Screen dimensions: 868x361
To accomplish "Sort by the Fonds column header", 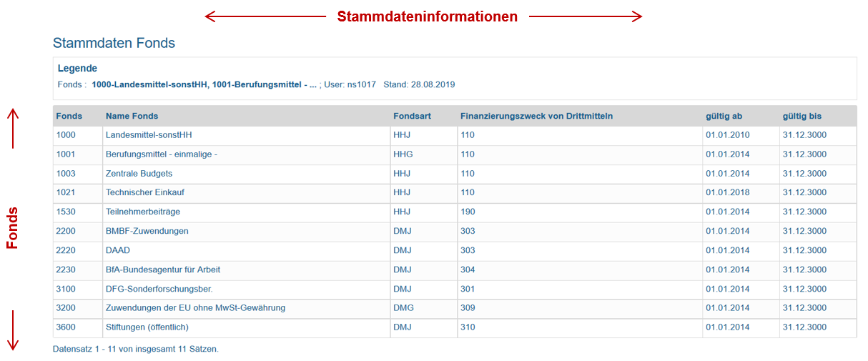I will click(x=69, y=116).
